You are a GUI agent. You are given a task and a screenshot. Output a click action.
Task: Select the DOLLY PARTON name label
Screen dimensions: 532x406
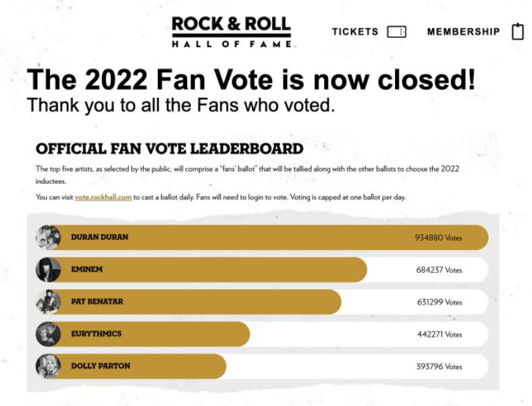[x=100, y=366]
